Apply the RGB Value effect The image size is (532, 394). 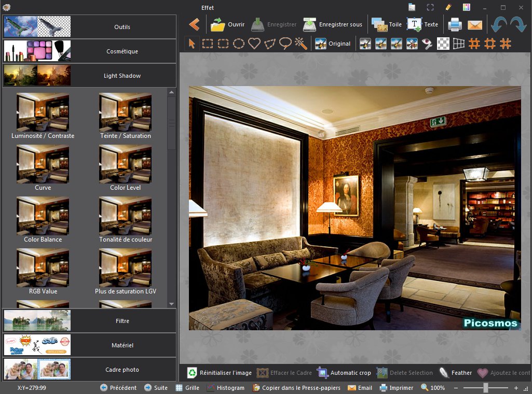click(43, 272)
